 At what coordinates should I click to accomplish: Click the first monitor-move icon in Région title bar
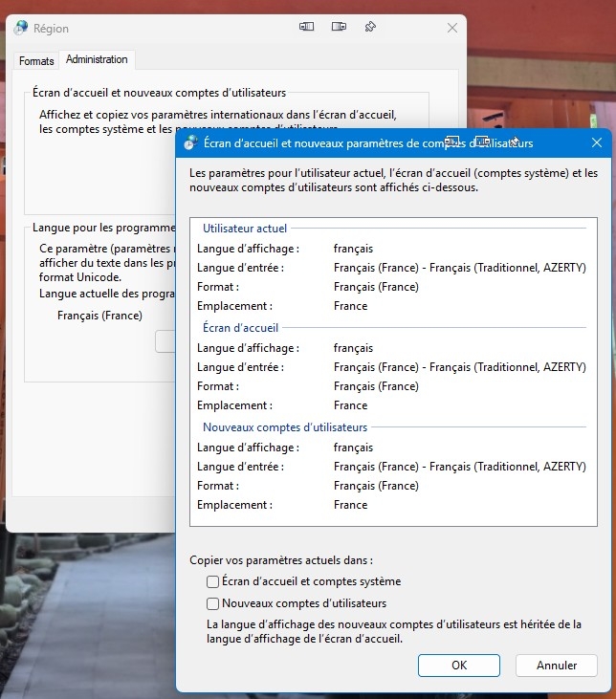(306, 27)
